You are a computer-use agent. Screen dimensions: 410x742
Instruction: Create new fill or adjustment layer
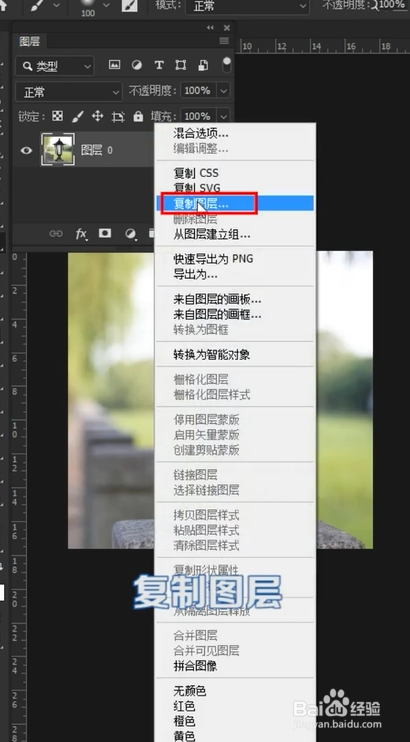(x=130, y=233)
